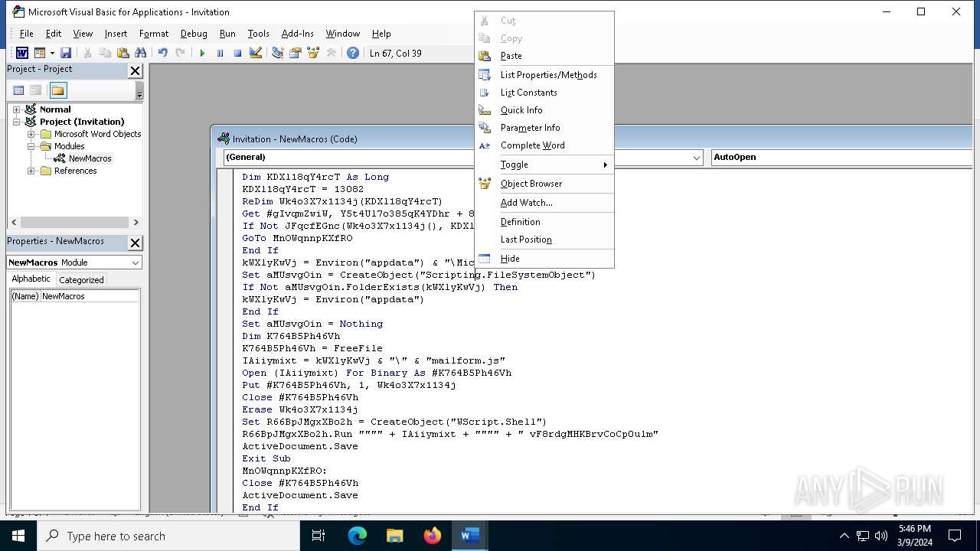Open the Tools menu
The width and height of the screenshot is (980, 551).
tap(258, 34)
